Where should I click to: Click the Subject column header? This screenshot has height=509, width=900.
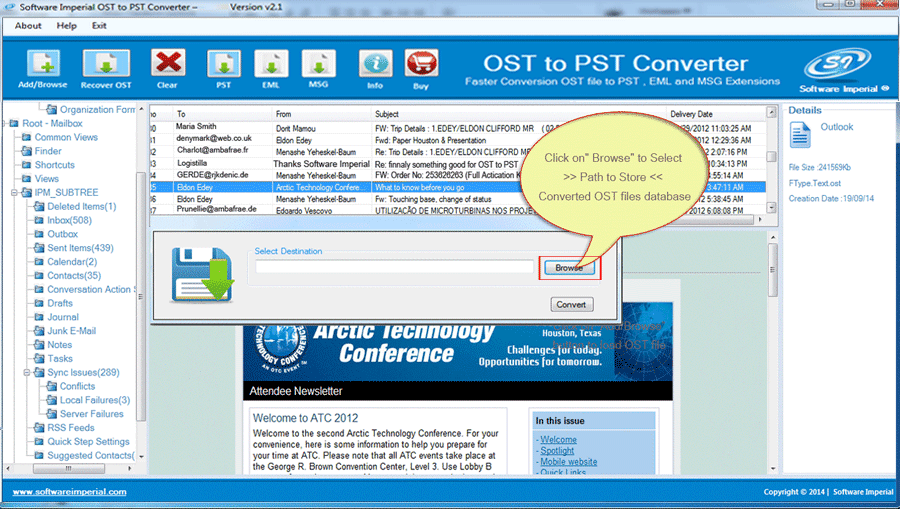[519, 114]
